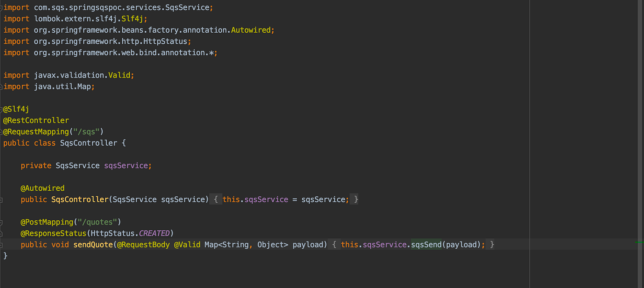Click the @PostMapping annotation
This screenshot has height=288, width=644.
47,222
